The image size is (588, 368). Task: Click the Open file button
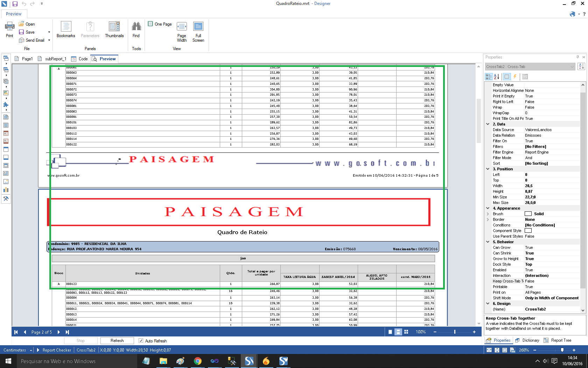coord(27,24)
